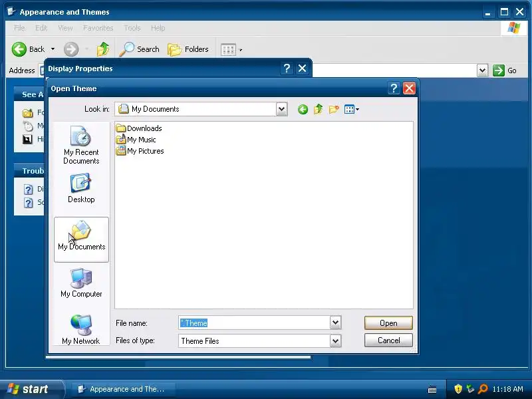Select My Documents in places bar

[81, 239]
